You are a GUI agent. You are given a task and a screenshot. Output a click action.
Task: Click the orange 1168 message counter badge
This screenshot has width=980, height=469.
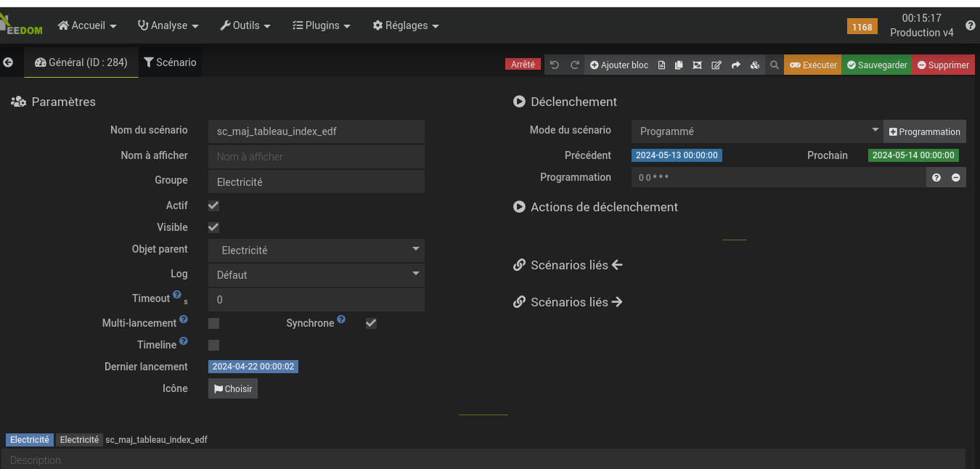(862, 27)
